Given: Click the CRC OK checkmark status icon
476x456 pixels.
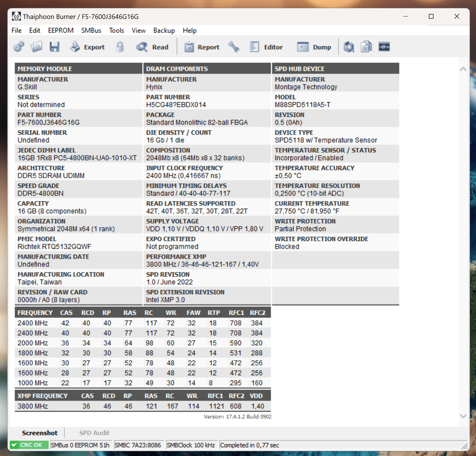Looking at the screenshot, I should [14, 445].
